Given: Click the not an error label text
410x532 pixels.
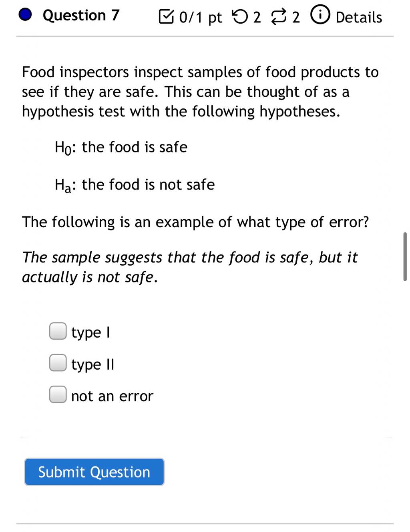Looking at the screenshot, I should (112, 396).
